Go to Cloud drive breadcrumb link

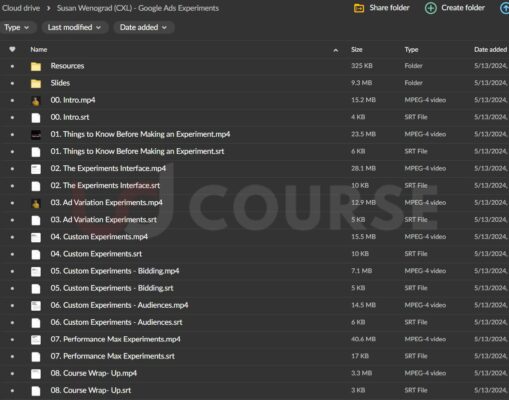point(21,8)
